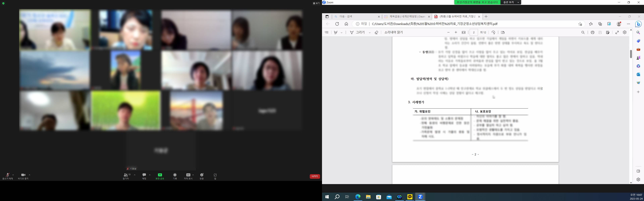Close the 다음 - 검색 tab
Viewport: 644px width, 201px height.
point(379,17)
